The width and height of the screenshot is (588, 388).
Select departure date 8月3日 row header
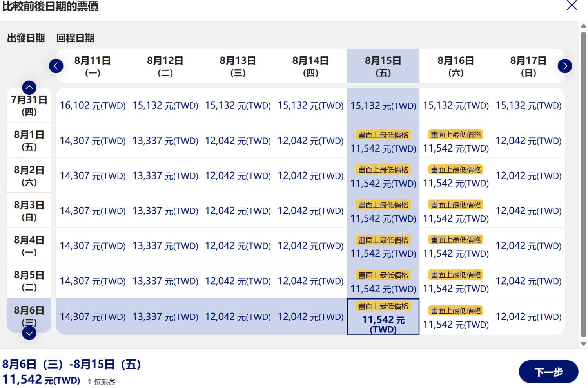pyautogui.click(x=29, y=211)
